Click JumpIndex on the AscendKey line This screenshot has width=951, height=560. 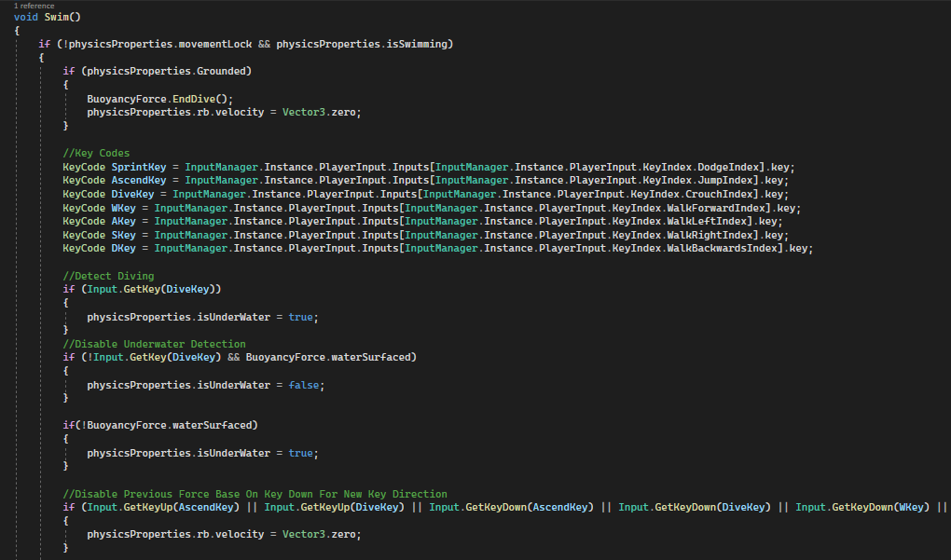(x=724, y=181)
